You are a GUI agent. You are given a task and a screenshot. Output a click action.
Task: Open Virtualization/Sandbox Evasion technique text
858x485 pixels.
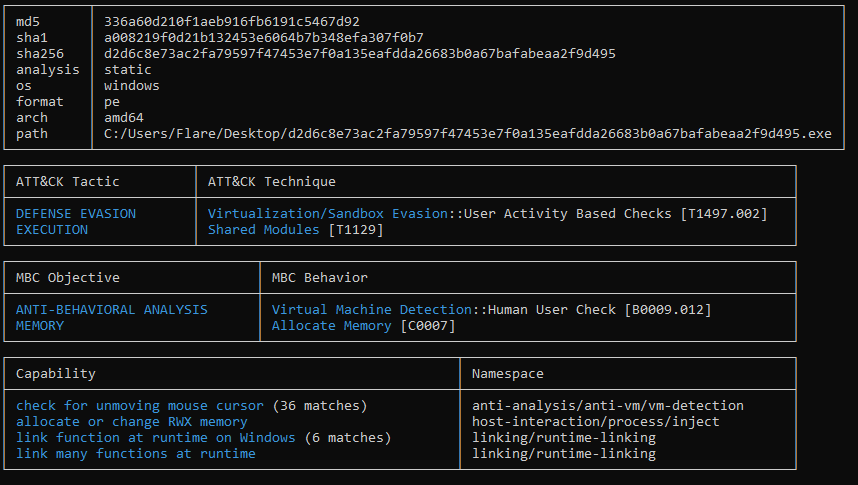pyautogui.click(x=328, y=213)
